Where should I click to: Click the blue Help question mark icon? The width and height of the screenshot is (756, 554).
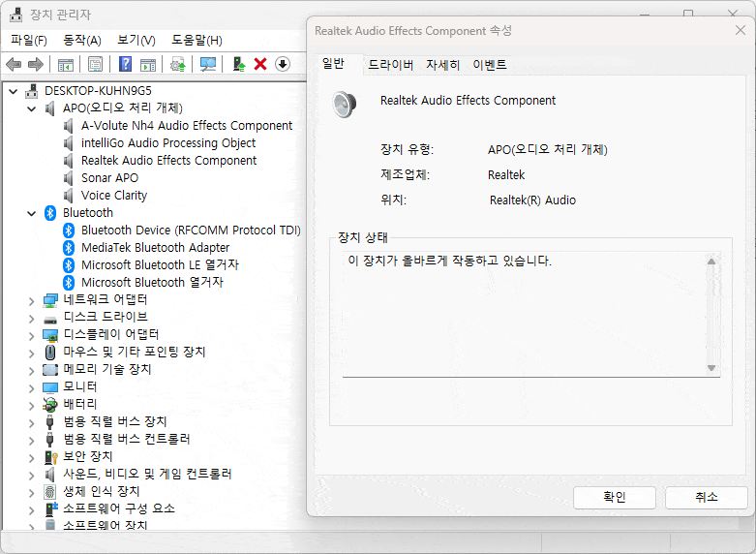tap(126, 64)
